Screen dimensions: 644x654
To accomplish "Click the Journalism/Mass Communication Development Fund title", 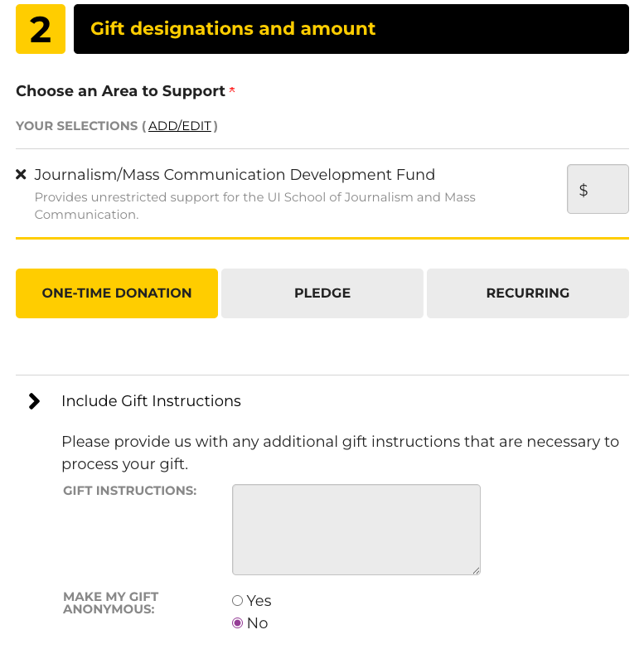I will [235, 175].
